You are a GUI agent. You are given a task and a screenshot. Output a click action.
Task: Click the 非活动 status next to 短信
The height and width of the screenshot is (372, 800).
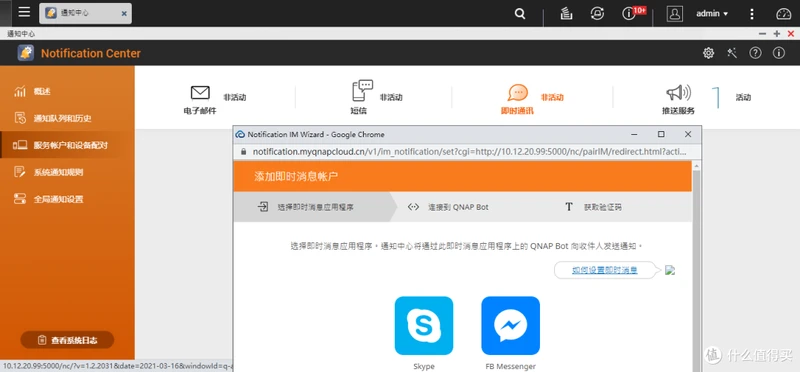point(391,97)
